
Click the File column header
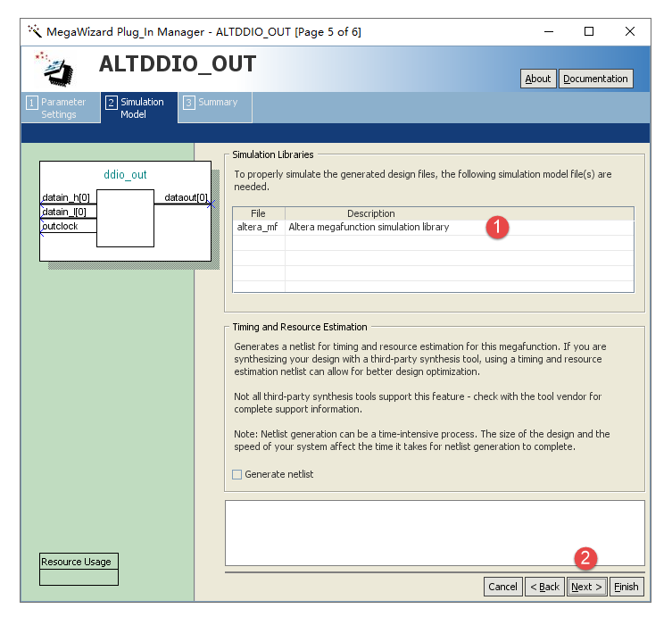click(259, 213)
